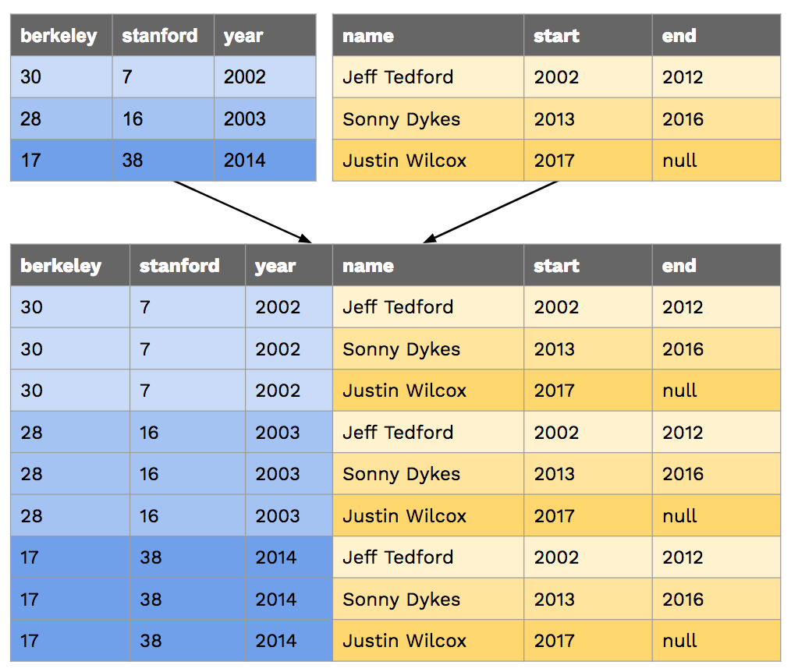Select 'Sonny Dykes' in the top-right table
Viewport: 791px width, 672px height.
tap(401, 119)
